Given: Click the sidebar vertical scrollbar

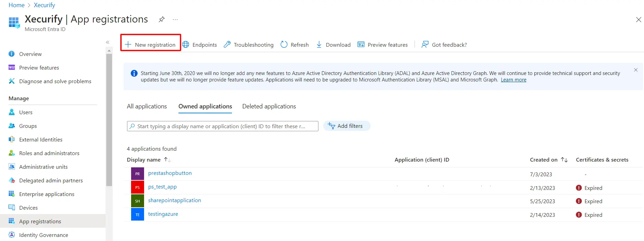Looking at the screenshot, I should [x=109, y=119].
